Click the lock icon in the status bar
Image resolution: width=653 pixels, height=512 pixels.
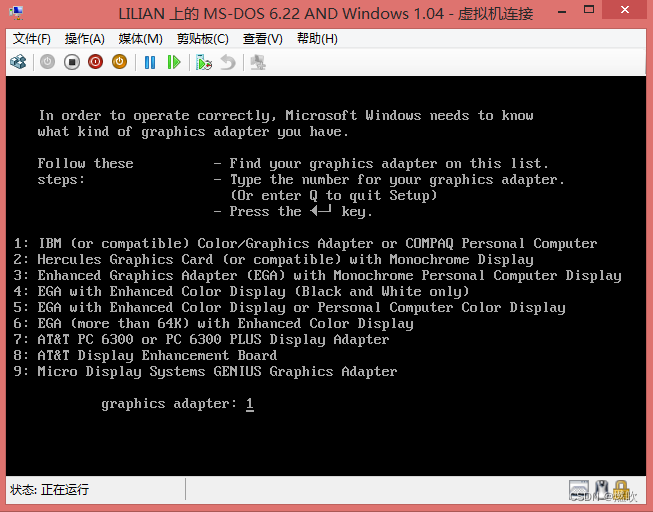(621, 490)
